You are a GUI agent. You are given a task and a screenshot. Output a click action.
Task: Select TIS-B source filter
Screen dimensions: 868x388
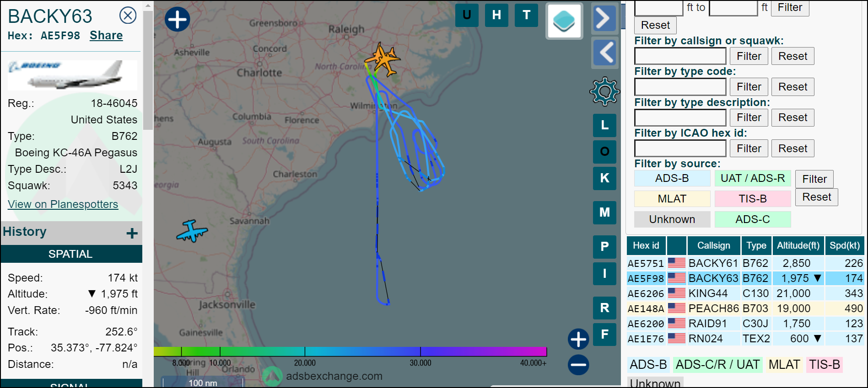click(x=753, y=199)
